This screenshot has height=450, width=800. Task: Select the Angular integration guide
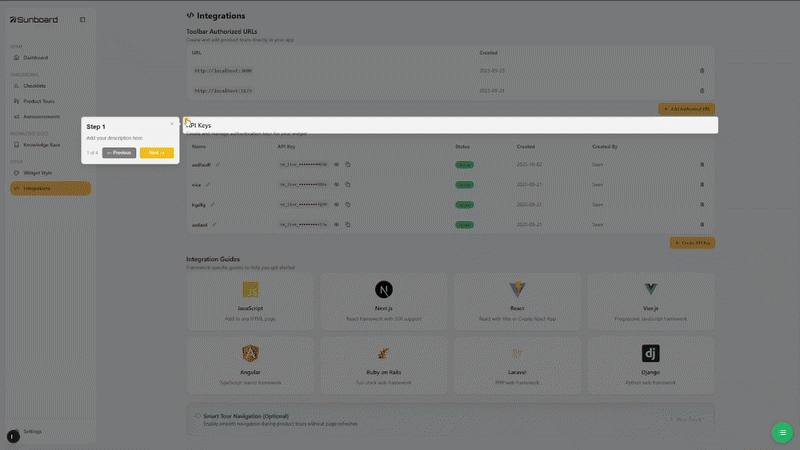coord(250,364)
